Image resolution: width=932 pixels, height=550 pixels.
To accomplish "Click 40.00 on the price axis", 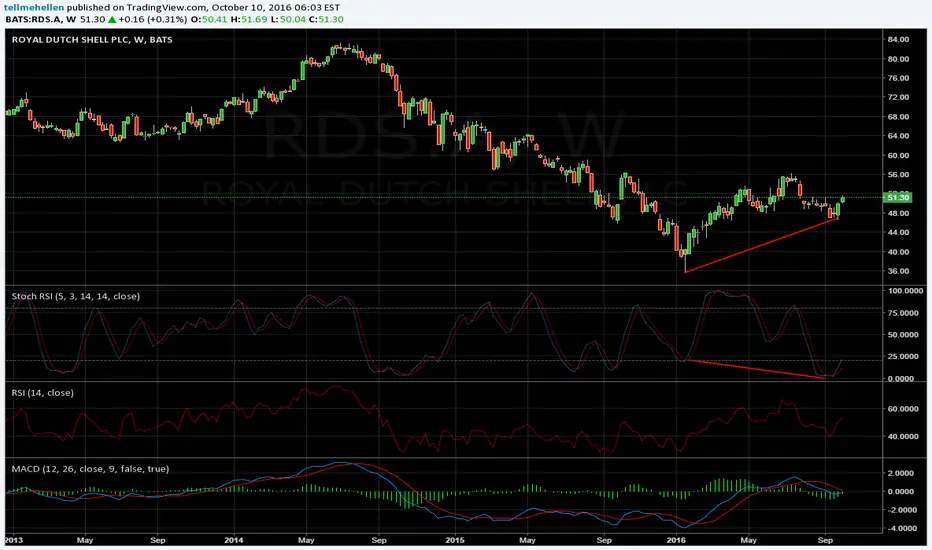I will click(x=898, y=252).
